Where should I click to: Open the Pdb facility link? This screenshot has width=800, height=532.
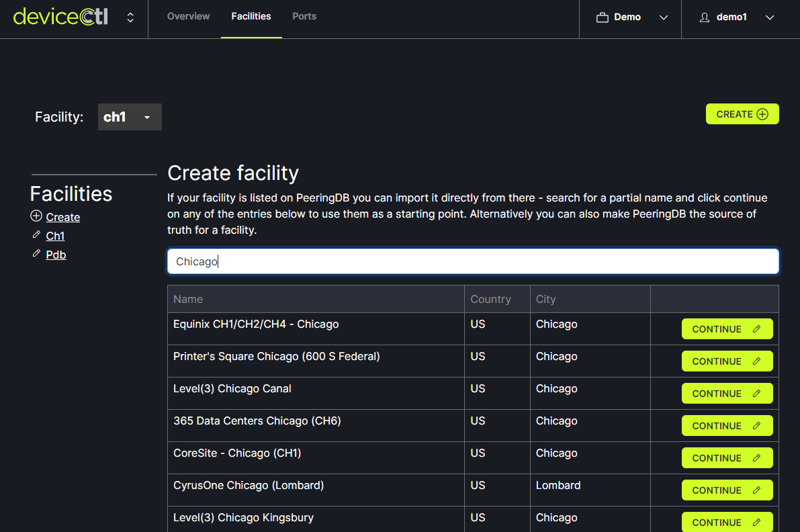click(x=56, y=255)
